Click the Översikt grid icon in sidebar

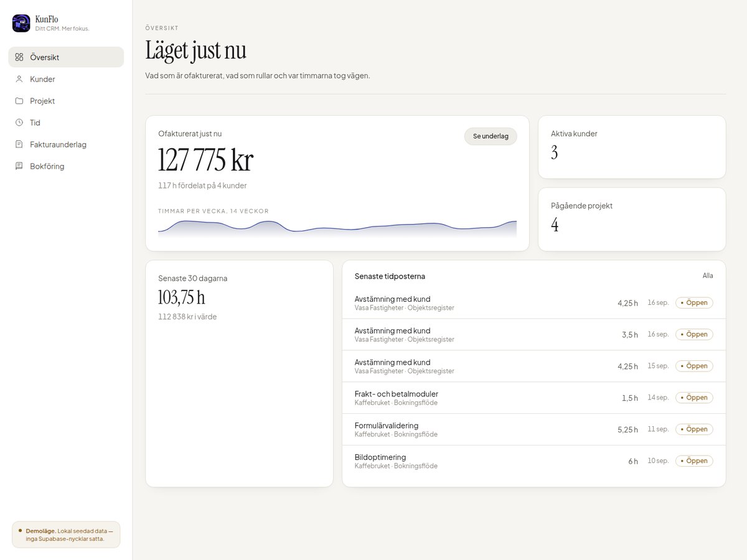(19, 57)
